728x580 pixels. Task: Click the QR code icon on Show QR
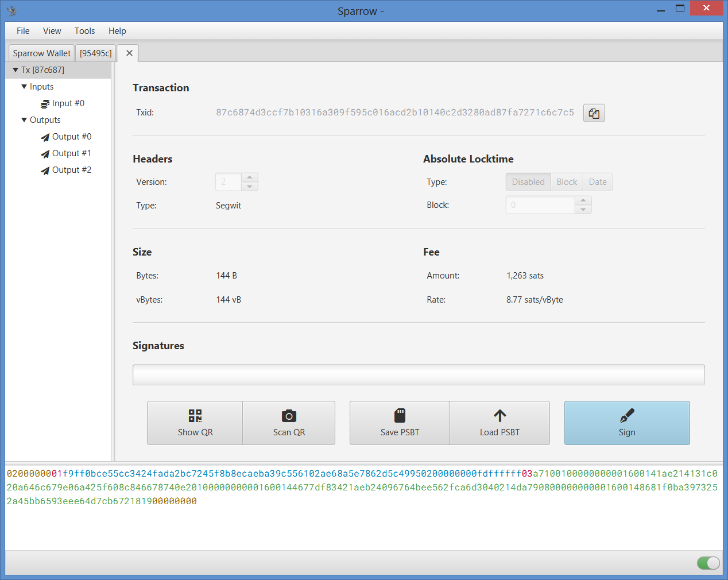pos(195,416)
